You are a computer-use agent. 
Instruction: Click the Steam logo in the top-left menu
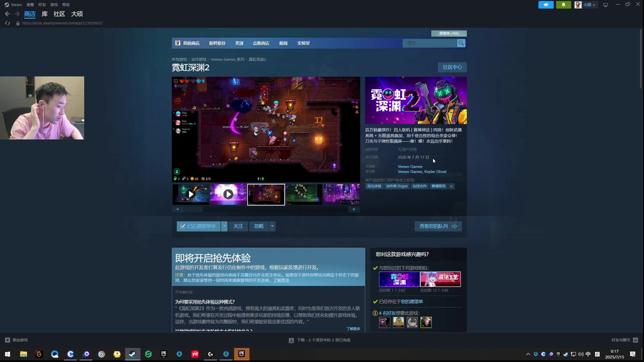(x=7, y=5)
